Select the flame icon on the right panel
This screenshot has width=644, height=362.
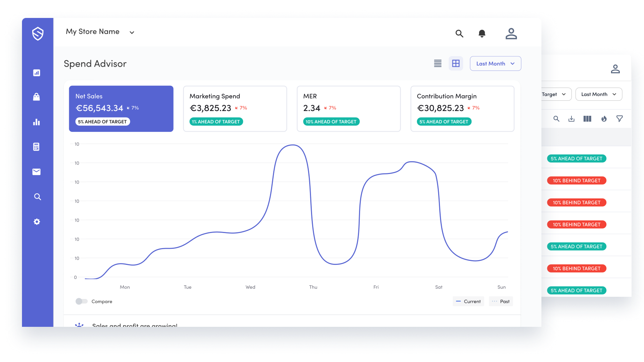point(604,119)
